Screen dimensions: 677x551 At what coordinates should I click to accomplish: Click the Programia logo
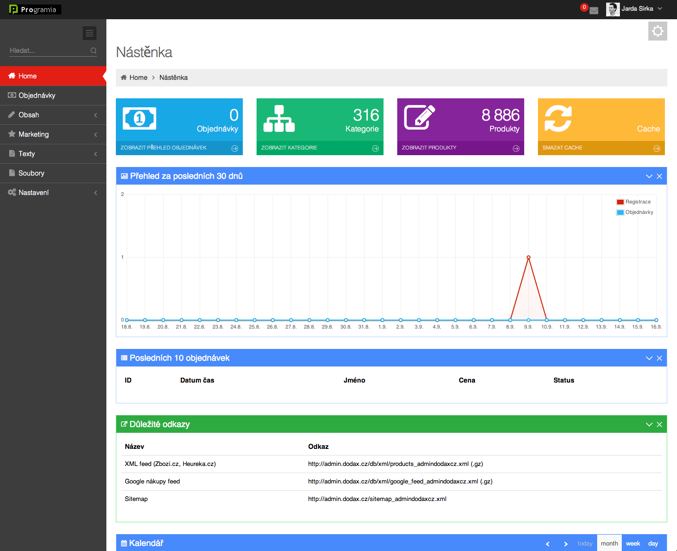coord(34,9)
